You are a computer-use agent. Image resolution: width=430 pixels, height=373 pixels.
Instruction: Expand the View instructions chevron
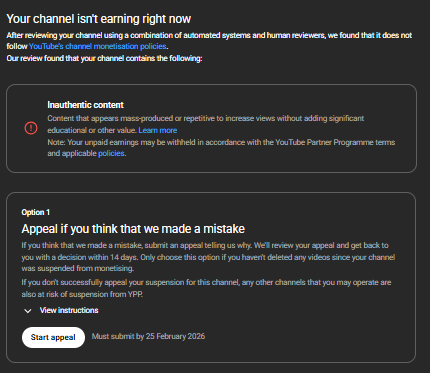click(x=28, y=311)
